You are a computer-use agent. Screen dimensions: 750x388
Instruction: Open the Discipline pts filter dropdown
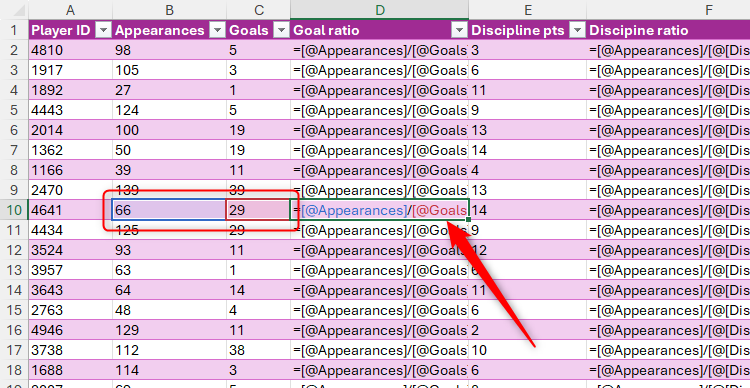coord(578,31)
